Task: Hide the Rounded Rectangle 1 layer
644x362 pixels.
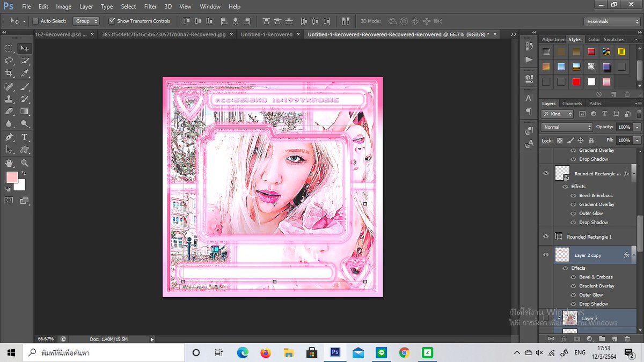Action: tap(546, 237)
